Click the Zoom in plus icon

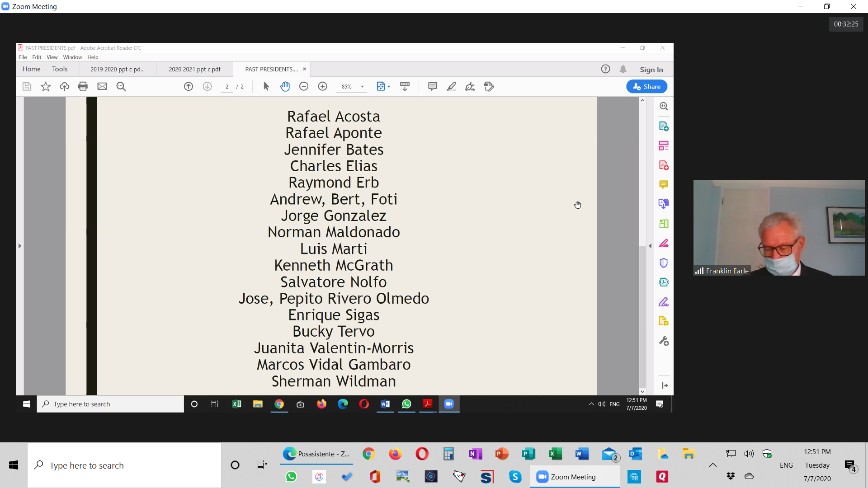(x=323, y=86)
